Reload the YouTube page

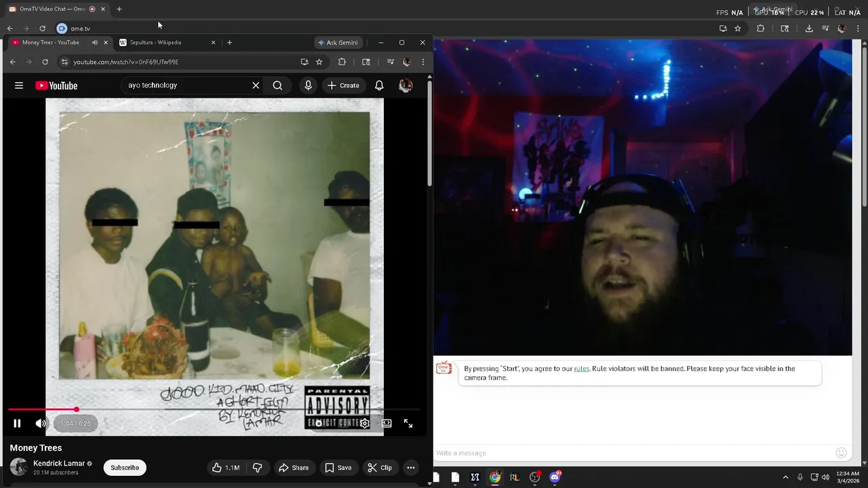45,62
